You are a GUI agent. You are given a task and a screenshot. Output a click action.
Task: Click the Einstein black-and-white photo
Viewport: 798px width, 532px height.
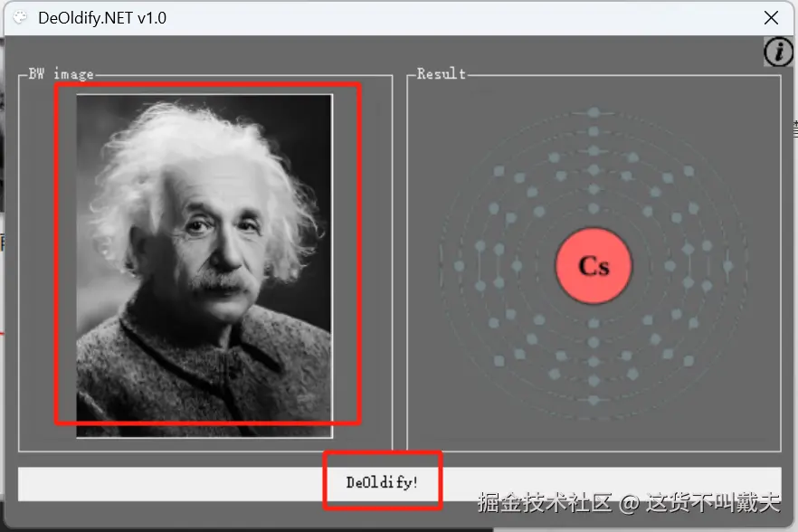pyautogui.click(x=204, y=266)
